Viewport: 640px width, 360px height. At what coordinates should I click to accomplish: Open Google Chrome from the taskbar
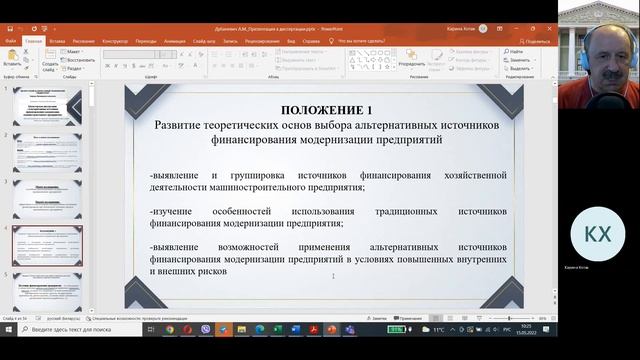click(x=170, y=329)
